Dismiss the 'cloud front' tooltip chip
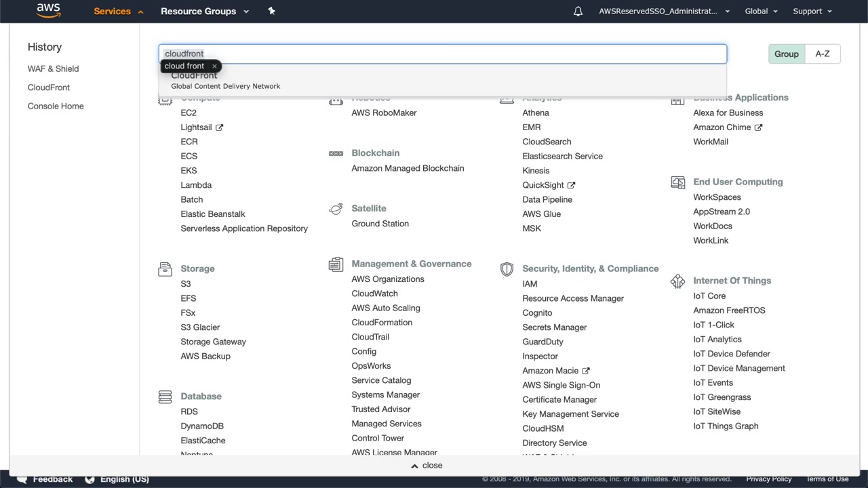The image size is (868, 488). [x=214, y=66]
